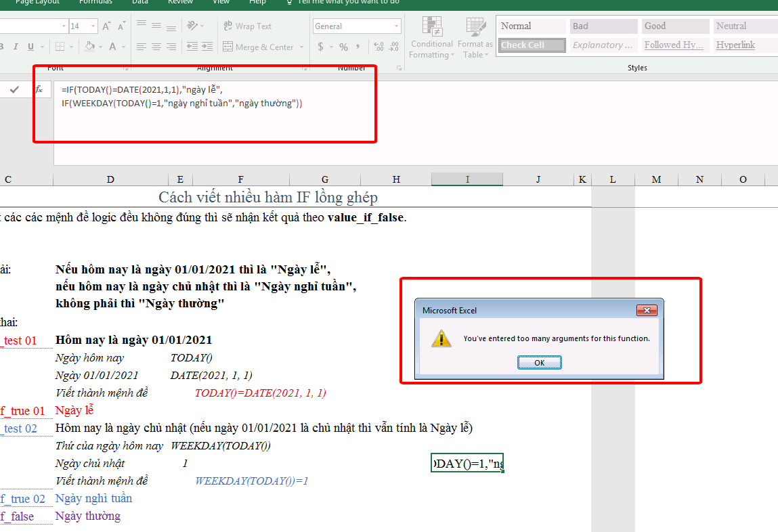The height and width of the screenshot is (532, 778).
Task: Expand Fill Color dropdown arrow
Action: (x=100, y=47)
